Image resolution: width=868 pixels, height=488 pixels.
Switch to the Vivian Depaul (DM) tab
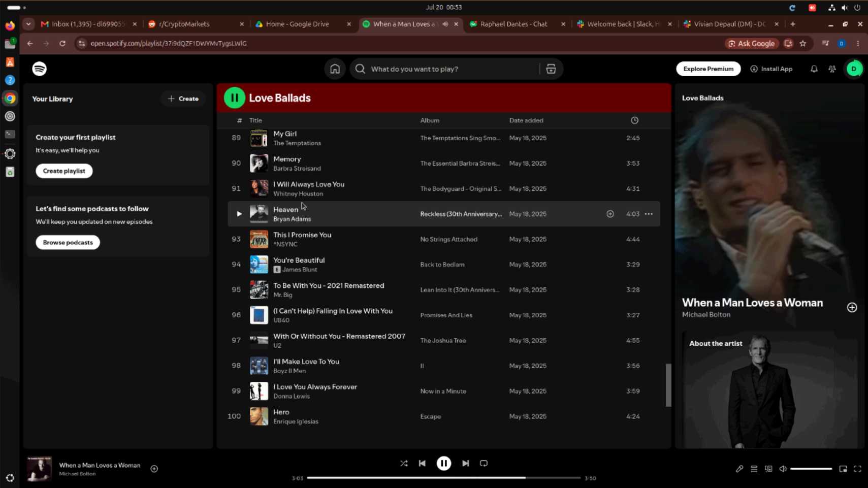731,24
